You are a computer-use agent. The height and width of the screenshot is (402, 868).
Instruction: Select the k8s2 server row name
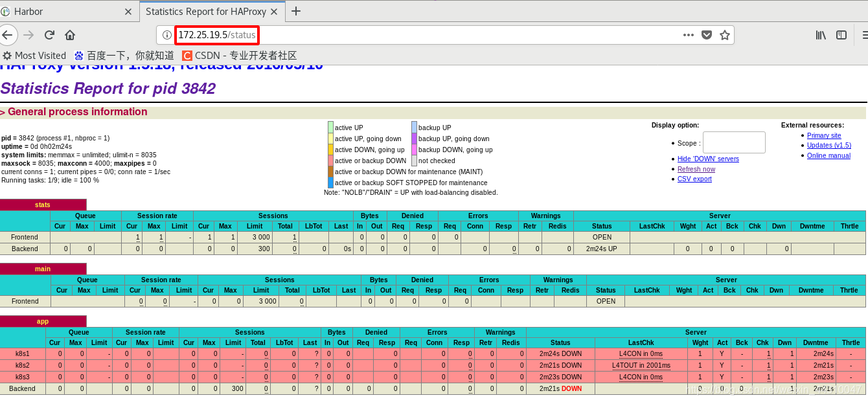[23, 365]
